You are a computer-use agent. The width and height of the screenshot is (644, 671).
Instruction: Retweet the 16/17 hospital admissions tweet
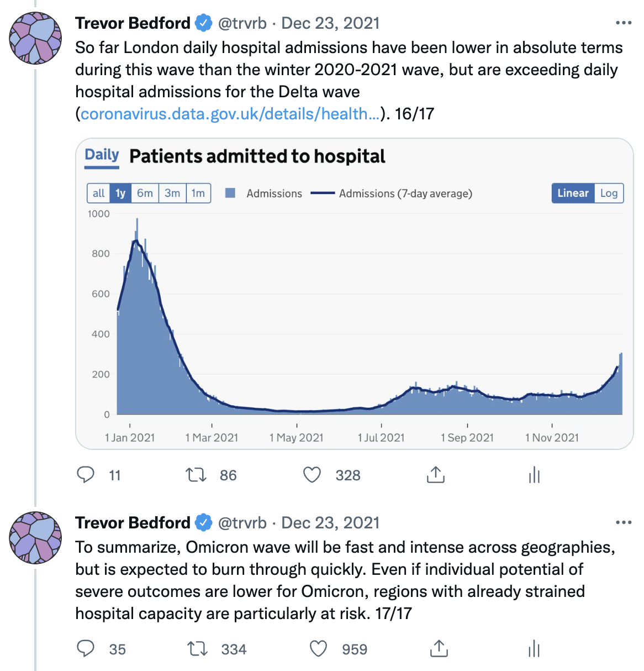(x=196, y=475)
